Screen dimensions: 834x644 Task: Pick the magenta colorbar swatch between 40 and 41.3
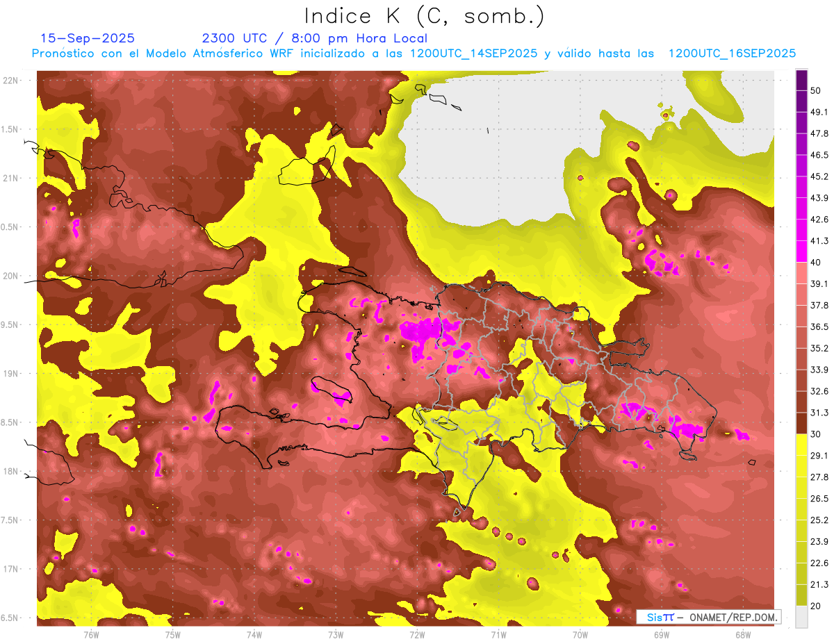click(x=801, y=251)
